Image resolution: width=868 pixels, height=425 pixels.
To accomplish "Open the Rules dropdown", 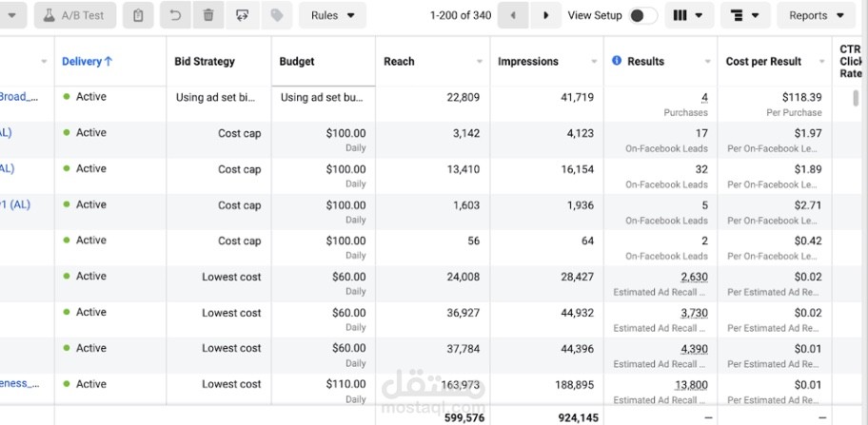I will pos(332,15).
